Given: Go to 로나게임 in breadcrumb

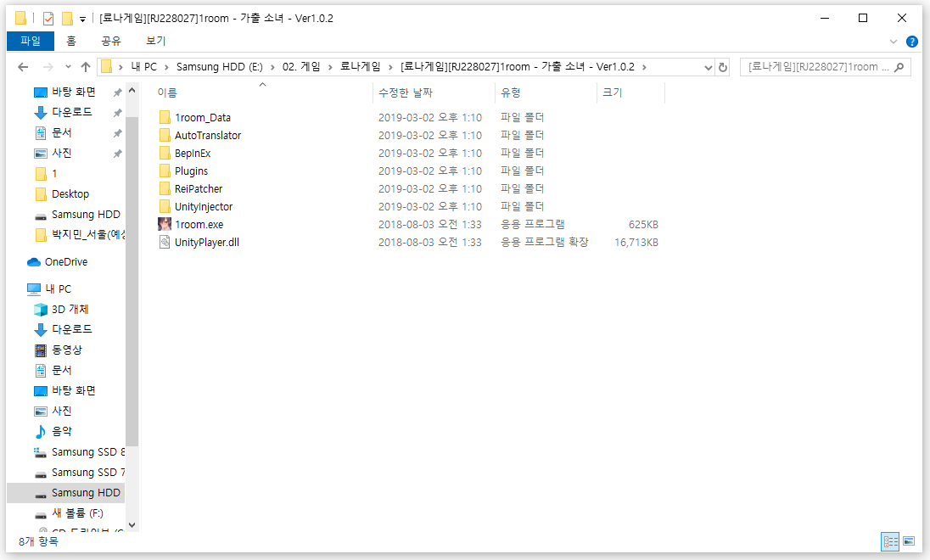Looking at the screenshot, I should click(360, 67).
